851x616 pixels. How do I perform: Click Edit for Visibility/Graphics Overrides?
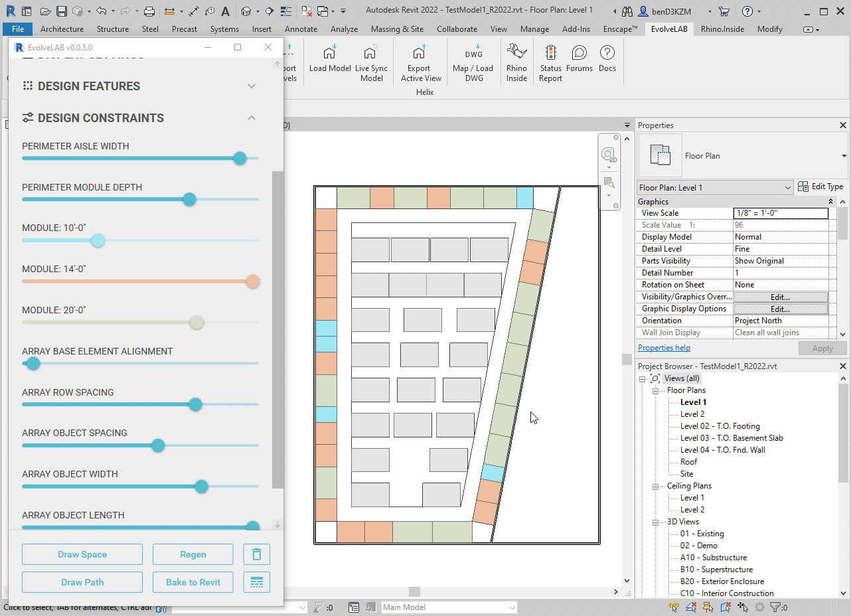pos(781,297)
